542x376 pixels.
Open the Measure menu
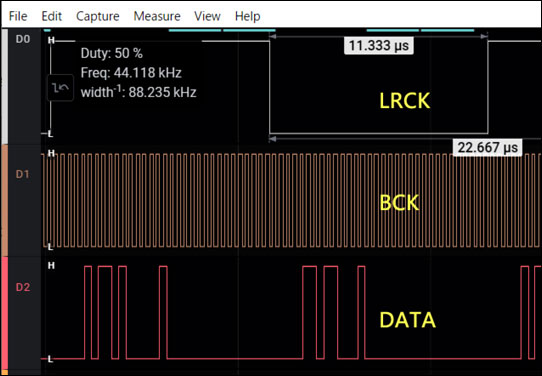pyautogui.click(x=157, y=16)
